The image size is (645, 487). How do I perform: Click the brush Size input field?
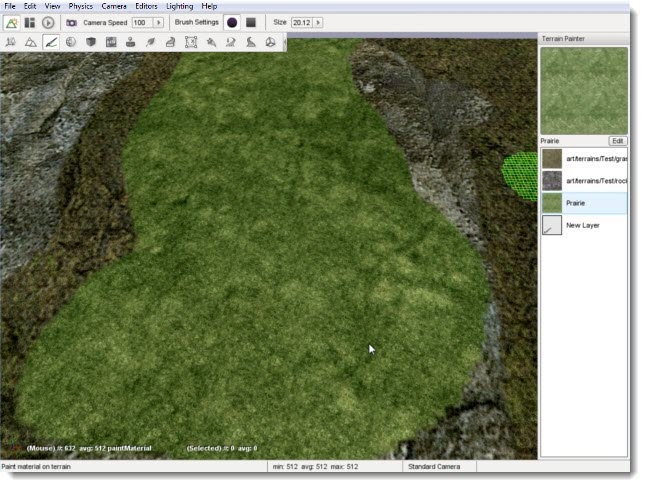[301, 22]
